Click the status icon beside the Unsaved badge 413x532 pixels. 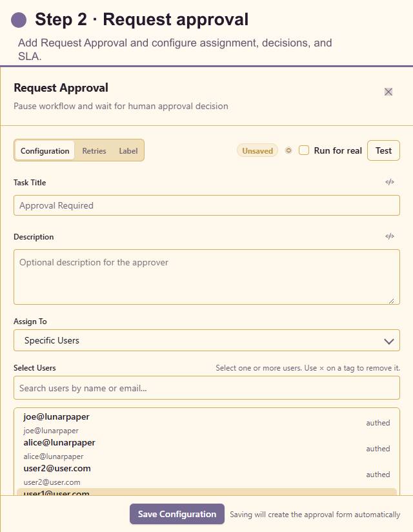click(x=288, y=150)
